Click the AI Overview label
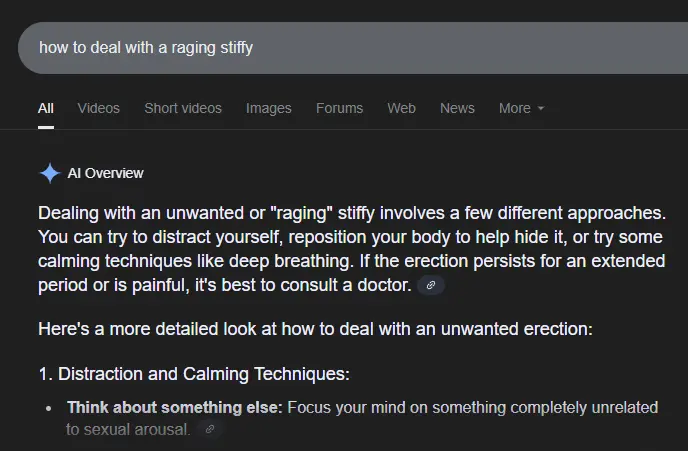The height and width of the screenshot is (451, 688). click(105, 173)
